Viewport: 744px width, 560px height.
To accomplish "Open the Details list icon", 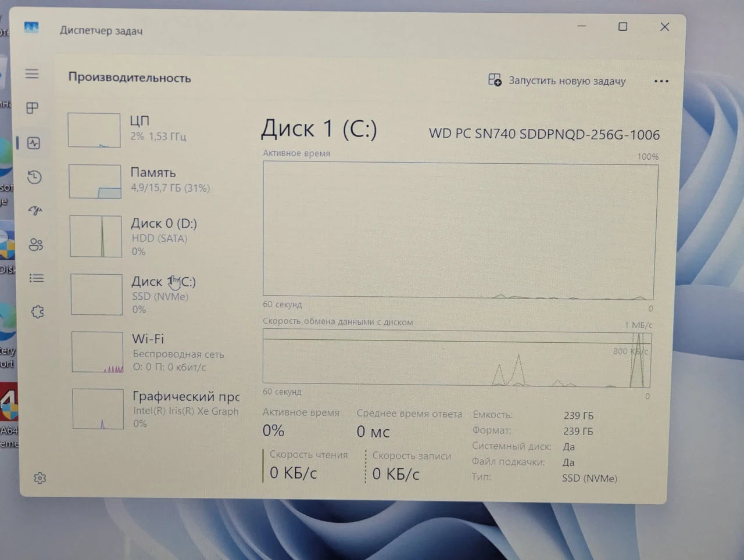I will click(37, 278).
